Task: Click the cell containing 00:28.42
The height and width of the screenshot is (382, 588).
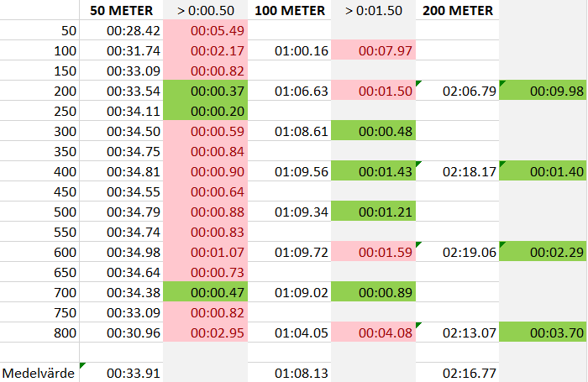Action: click(121, 31)
